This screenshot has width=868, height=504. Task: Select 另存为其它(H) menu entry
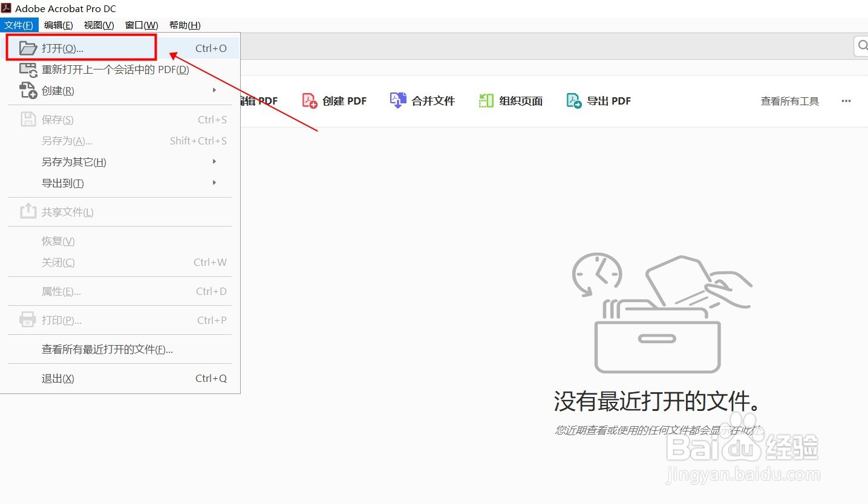[120, 162]
